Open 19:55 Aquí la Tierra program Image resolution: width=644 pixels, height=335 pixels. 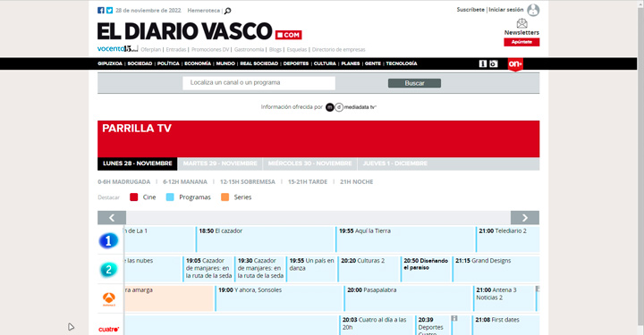pyautogui.click(x=406, y=239)
